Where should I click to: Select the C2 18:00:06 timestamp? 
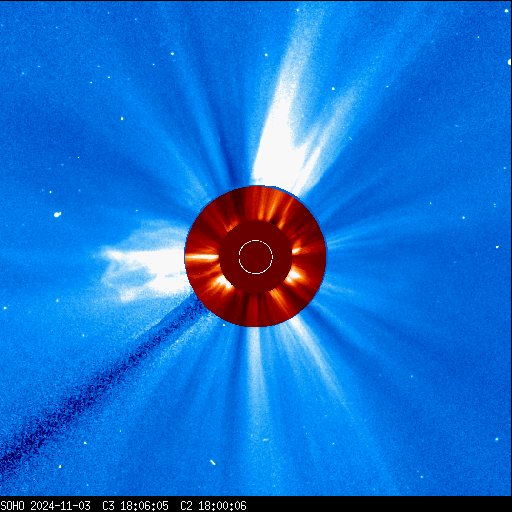point(213,506)
